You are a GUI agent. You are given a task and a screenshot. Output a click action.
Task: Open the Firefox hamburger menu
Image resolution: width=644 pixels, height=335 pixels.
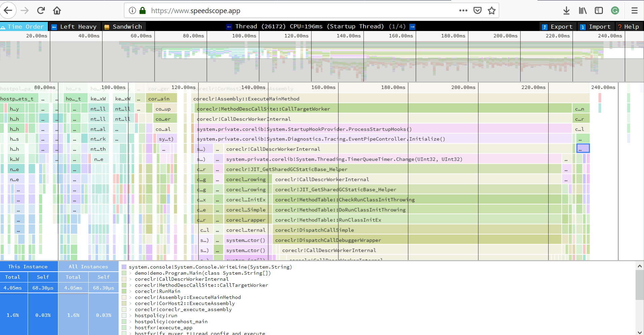[634, 10]
